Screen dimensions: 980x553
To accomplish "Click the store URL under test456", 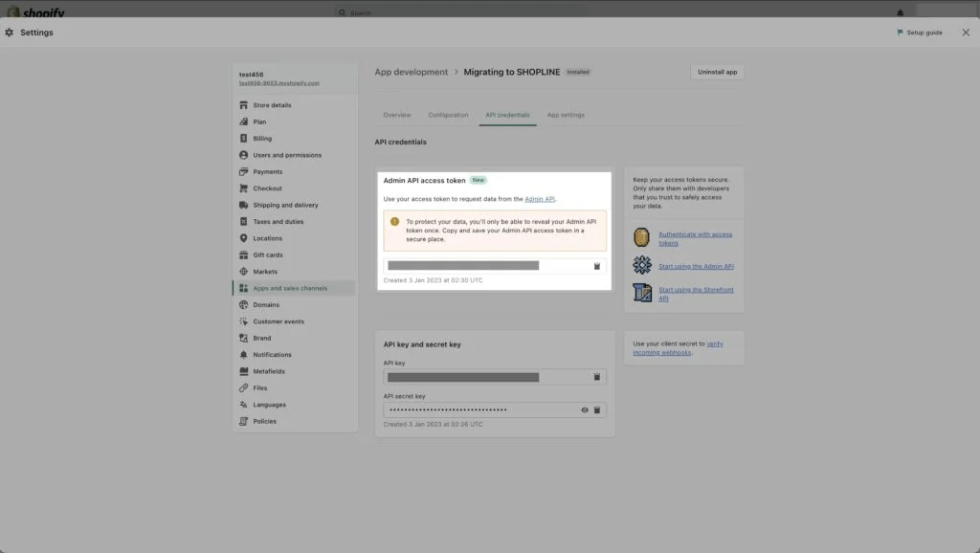I will [278, 83].
